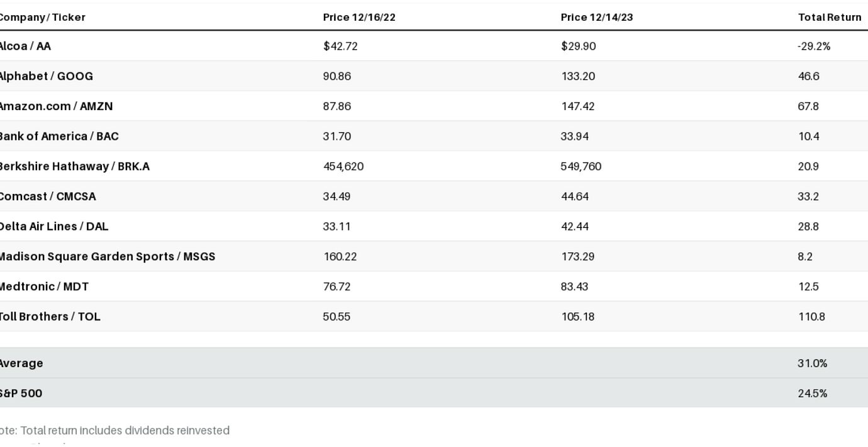
Task: Click the Price 12/14/23 column header
Action: pos(597,18)
